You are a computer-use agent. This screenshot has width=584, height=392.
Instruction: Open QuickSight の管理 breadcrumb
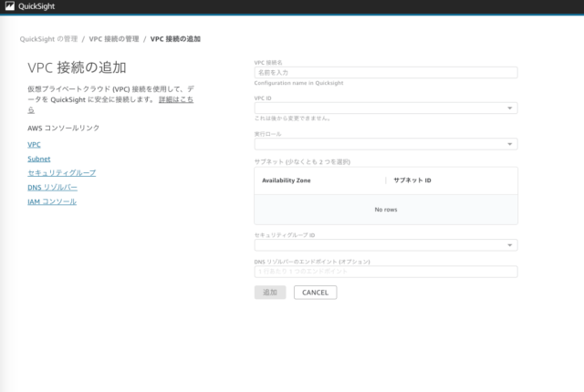(48, 39)
